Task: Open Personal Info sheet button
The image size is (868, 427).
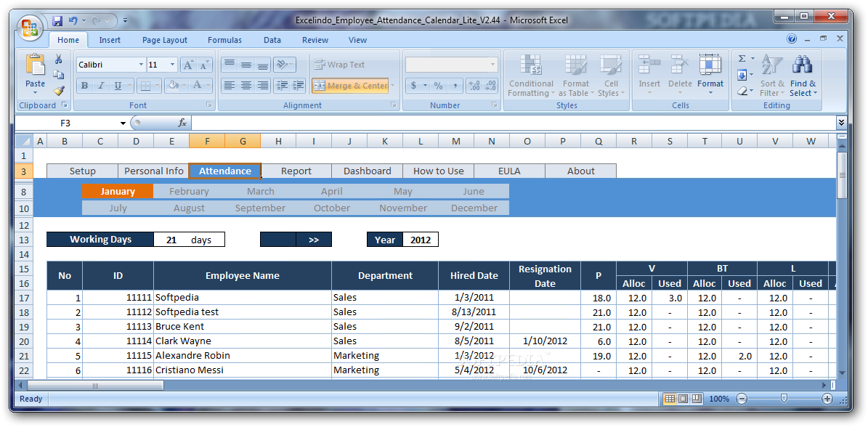Action: tap(153, 171)
